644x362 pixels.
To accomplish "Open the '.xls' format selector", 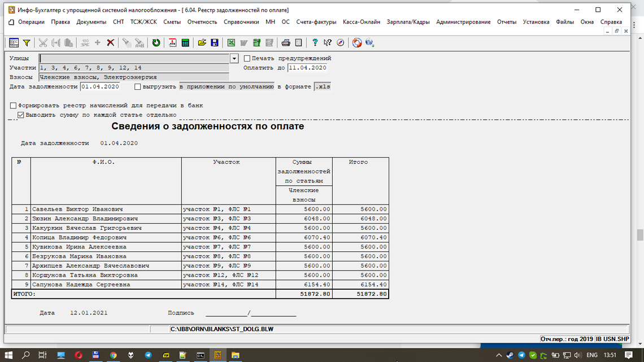I will pyautogui.click(x=323, y=86).
